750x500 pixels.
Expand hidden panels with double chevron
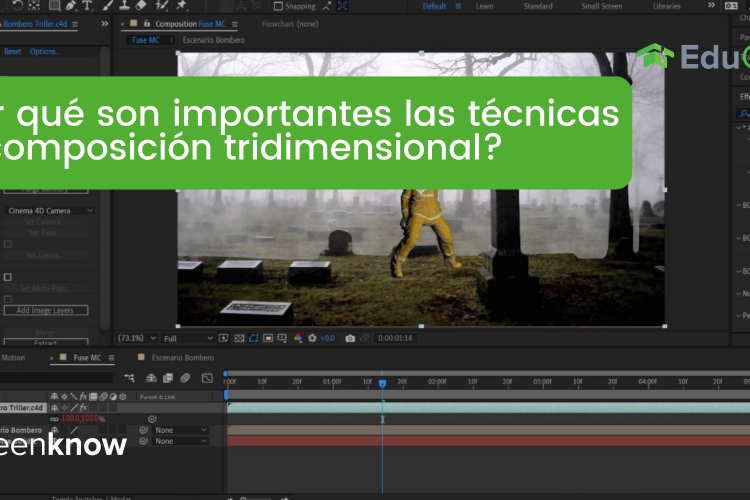click(x=104, y=23)
